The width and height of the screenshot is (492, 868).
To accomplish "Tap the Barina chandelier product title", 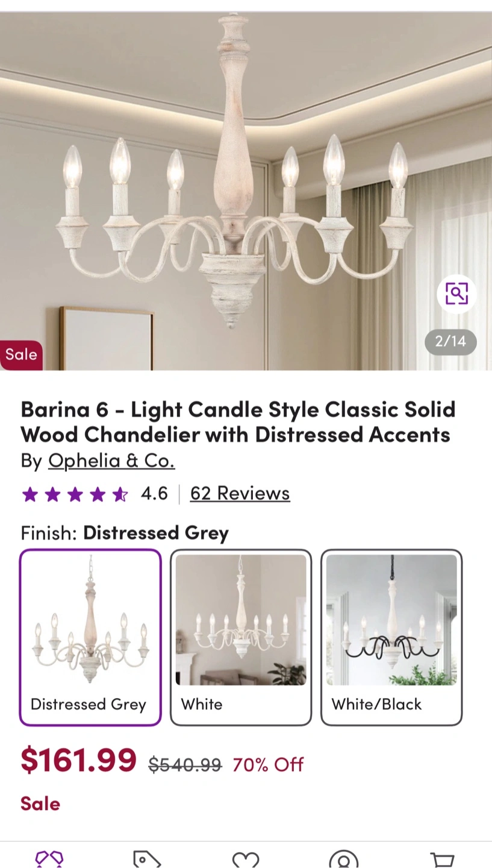I will coord(238,422).
